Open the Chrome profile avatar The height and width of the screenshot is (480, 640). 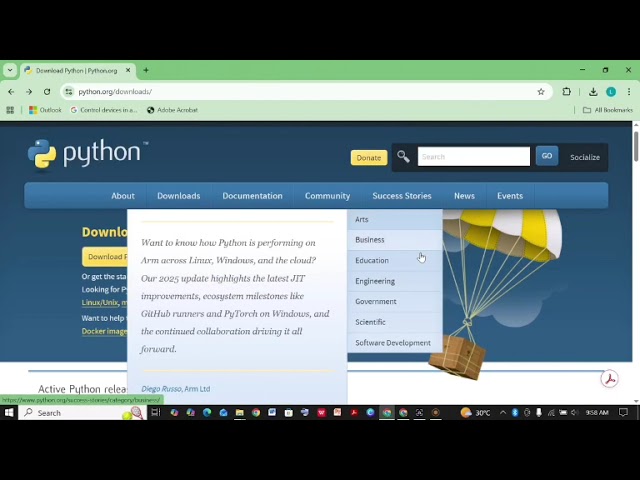click(x=611, y=92)
